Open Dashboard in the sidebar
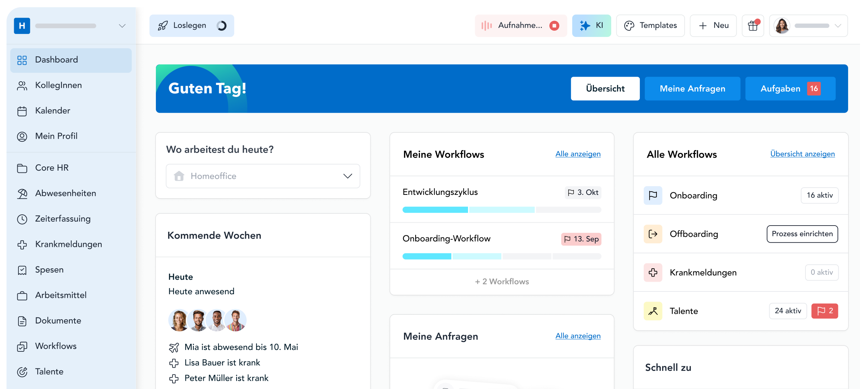 [71, 60]
